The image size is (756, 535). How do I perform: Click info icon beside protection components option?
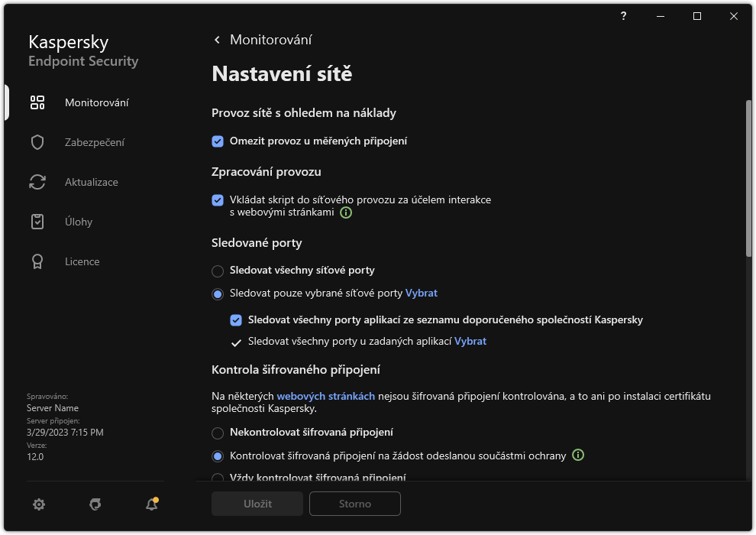pyautogui.click(x=578, y=455)
